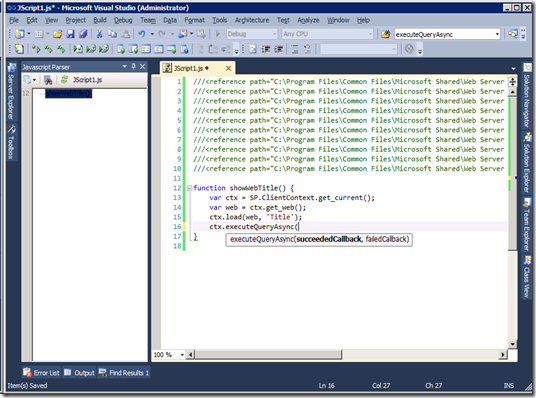Open the Solution Explorer side tab
The image size is (536, 398).
point(527,162)
